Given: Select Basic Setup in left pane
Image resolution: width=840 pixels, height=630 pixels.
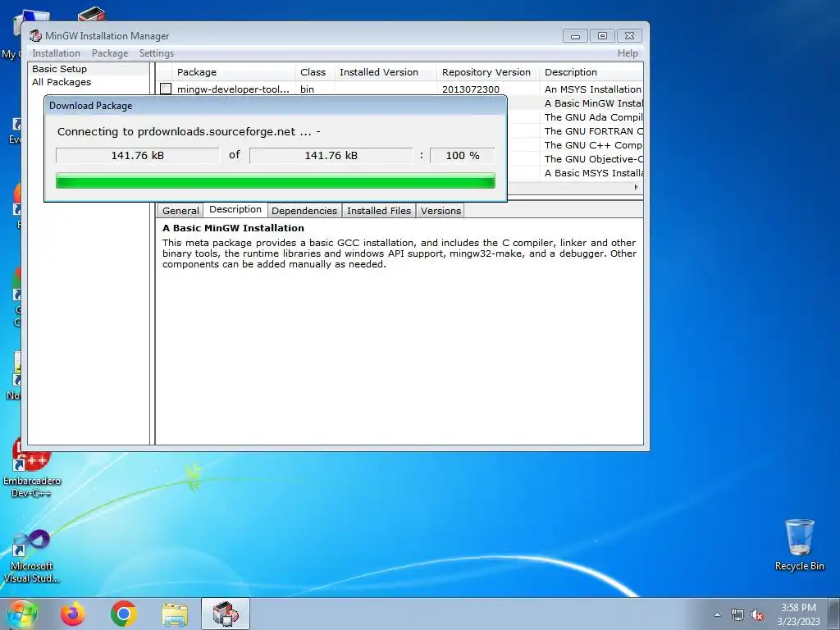Looking at the screenshot, I should pos(59,69).
